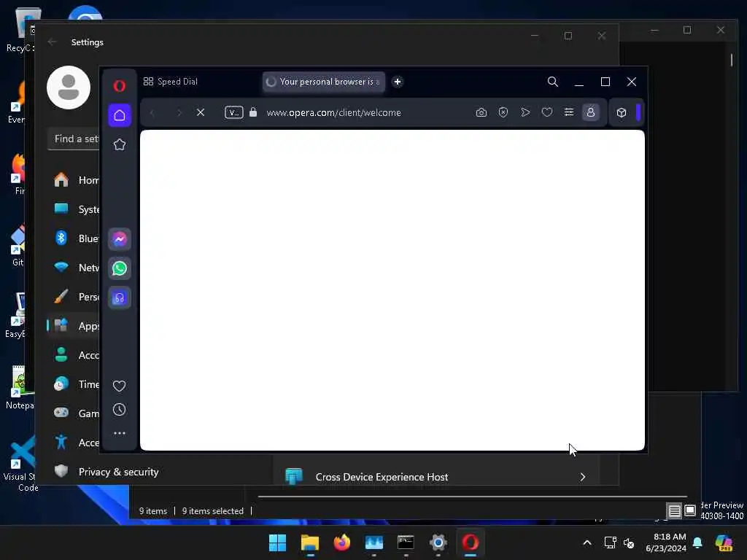Select the Opera sidebar Home icon

[120, 115]
